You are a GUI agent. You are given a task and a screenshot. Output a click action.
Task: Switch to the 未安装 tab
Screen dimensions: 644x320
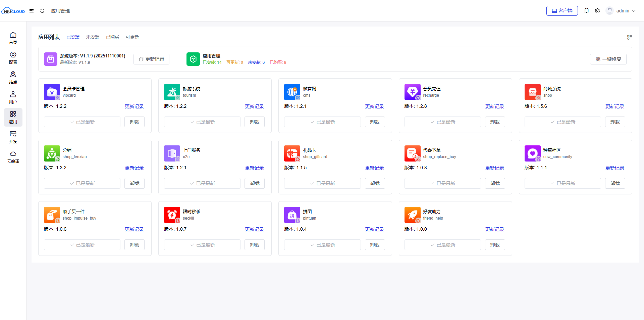pos(93,37)
